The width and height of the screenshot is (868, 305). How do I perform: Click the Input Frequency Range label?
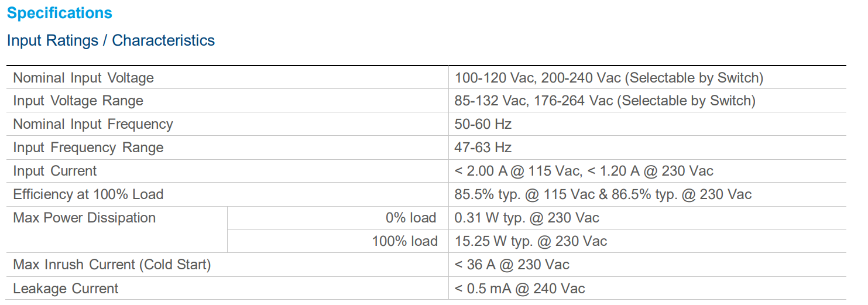click(x=88, y=148)
